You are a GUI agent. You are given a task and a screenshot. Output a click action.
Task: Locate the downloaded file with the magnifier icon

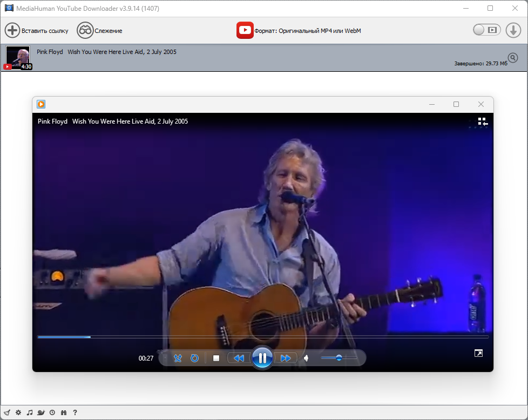513,58
